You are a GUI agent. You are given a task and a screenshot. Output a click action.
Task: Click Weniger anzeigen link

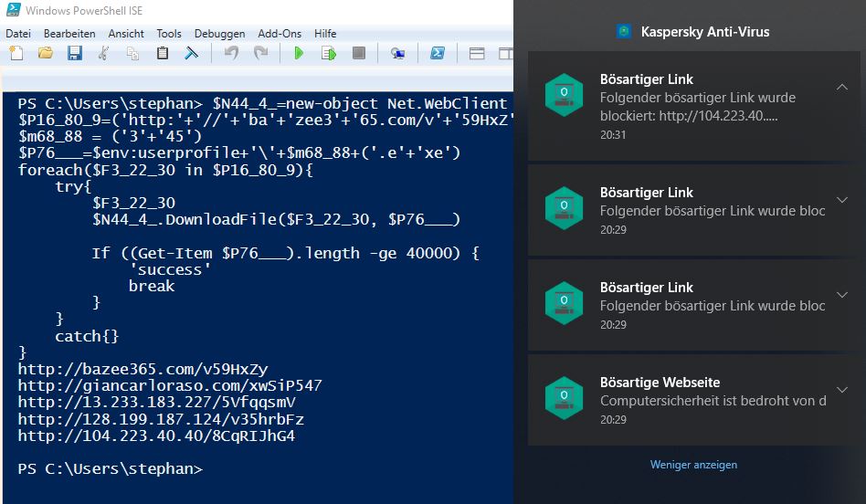coord(693,465)
